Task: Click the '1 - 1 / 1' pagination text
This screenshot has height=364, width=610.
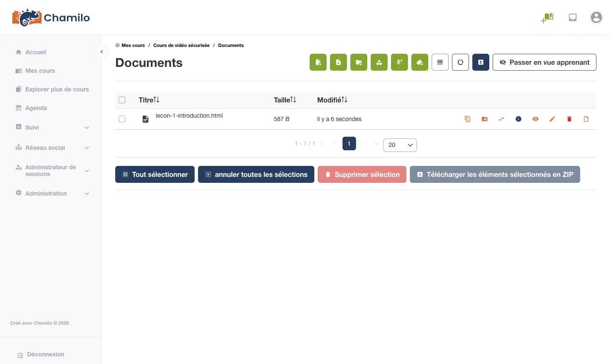Action: pos(305,143)
